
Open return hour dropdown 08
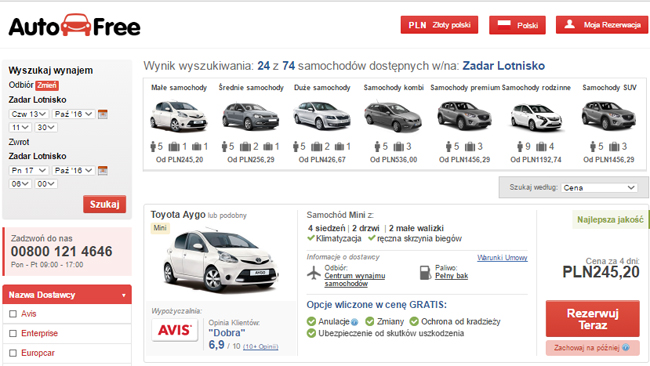tap(19, 184)
